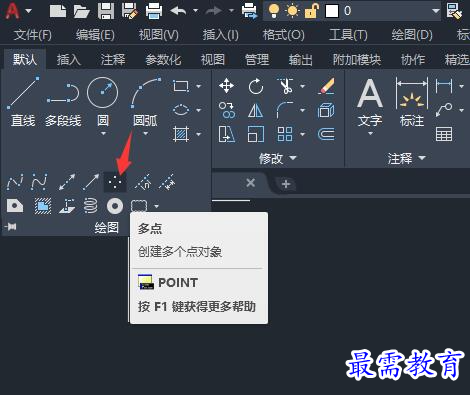This screenshot has height=396, width=470.
Task: Select the Measure points tool
Action: [x=167, y=182]
